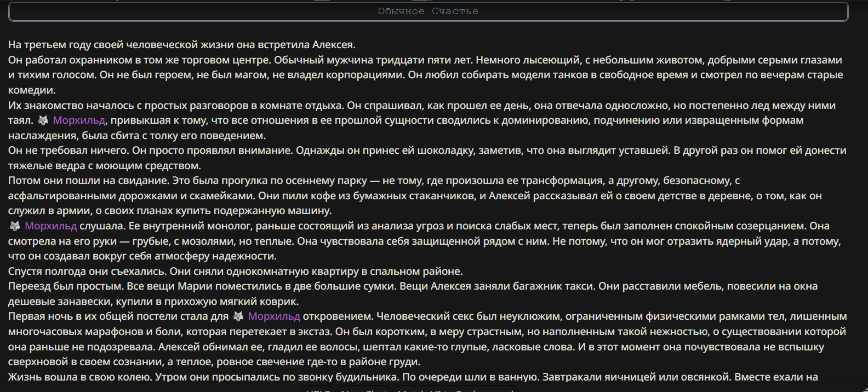868x392 pixels.
Task: Click the first line ending «она встретила Алексея.»
Action: (182, 45)
